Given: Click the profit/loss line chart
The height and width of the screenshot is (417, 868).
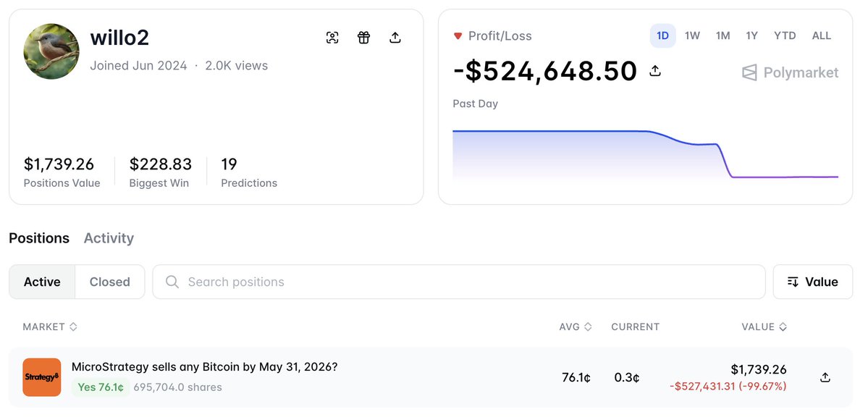Looking at the screenshot, I should 646,154.
